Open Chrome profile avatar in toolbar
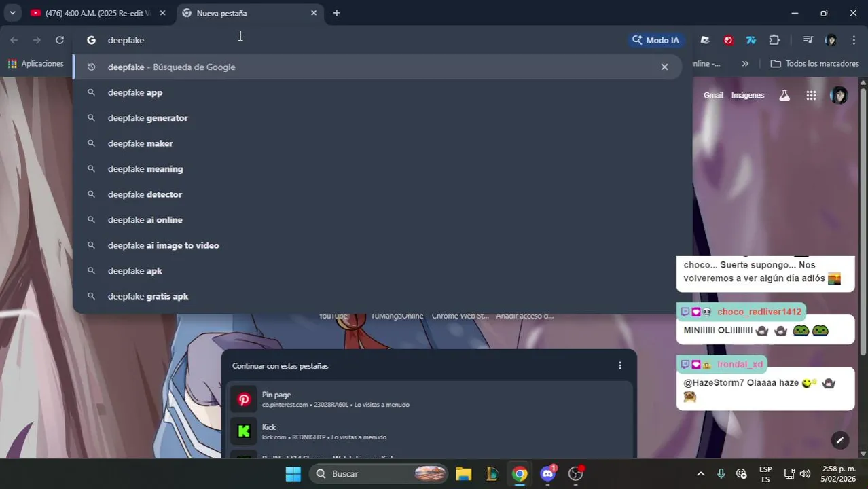 [831, 40]
